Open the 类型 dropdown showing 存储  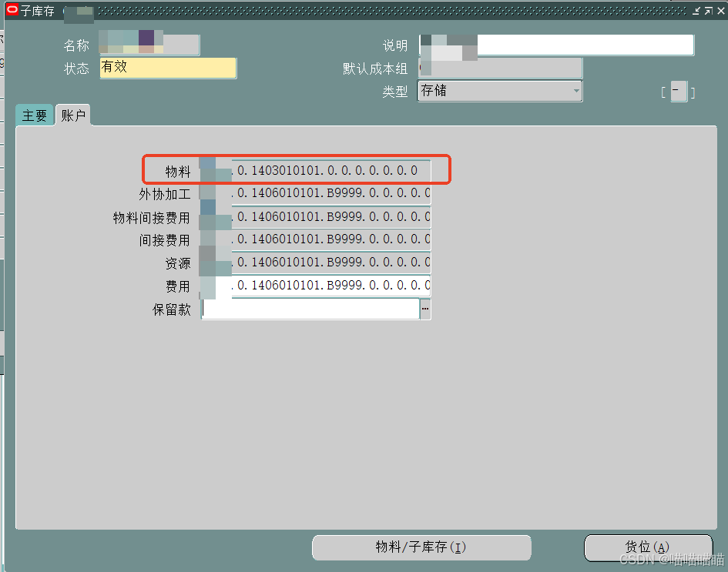pyautogui.click(x=500, y=91)
